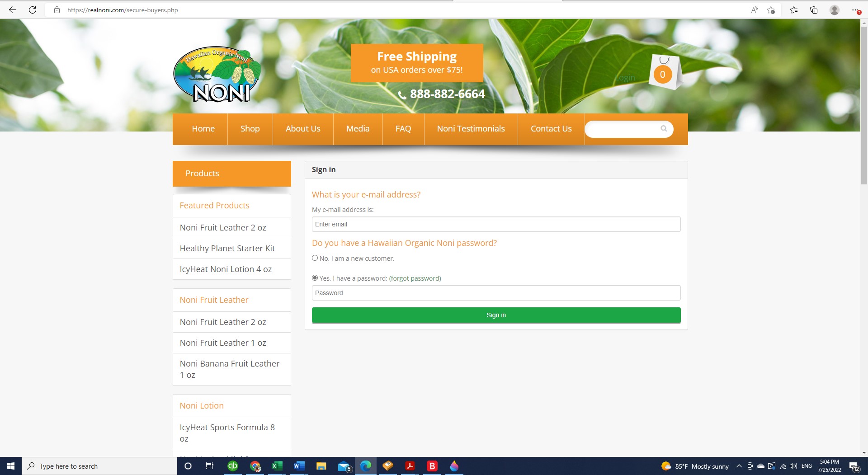Click the Login link near the cart

coord(625,78)
